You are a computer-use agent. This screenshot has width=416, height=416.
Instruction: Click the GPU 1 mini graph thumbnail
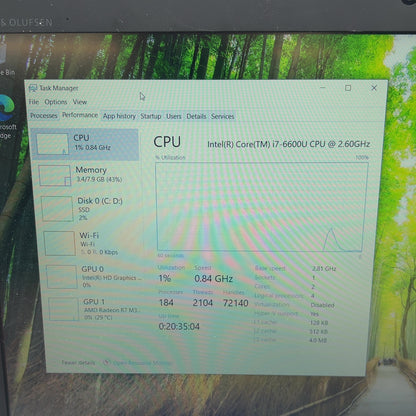pyautogui.click(x=64, y=309)
